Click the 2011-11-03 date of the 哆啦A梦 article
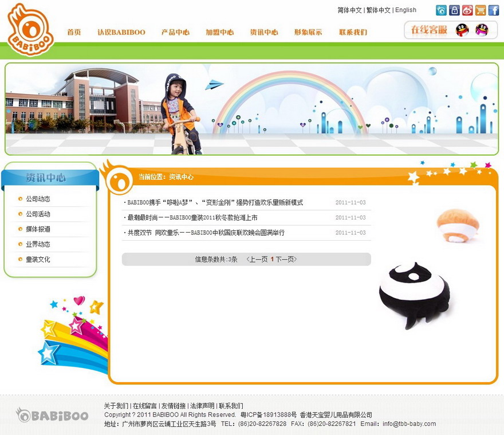The image size is (504, 435). click(351, 203)
